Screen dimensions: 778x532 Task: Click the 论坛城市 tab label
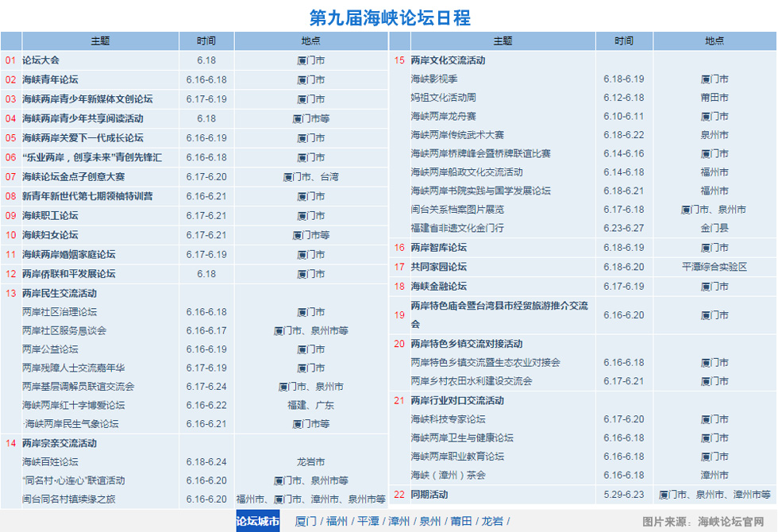pyautogui.click(x=258, y=522)
